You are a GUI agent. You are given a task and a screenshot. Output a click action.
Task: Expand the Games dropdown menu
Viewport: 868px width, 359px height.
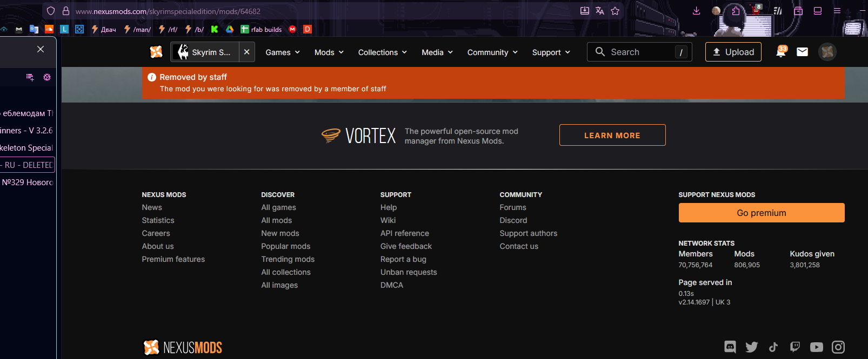point(283,52)
